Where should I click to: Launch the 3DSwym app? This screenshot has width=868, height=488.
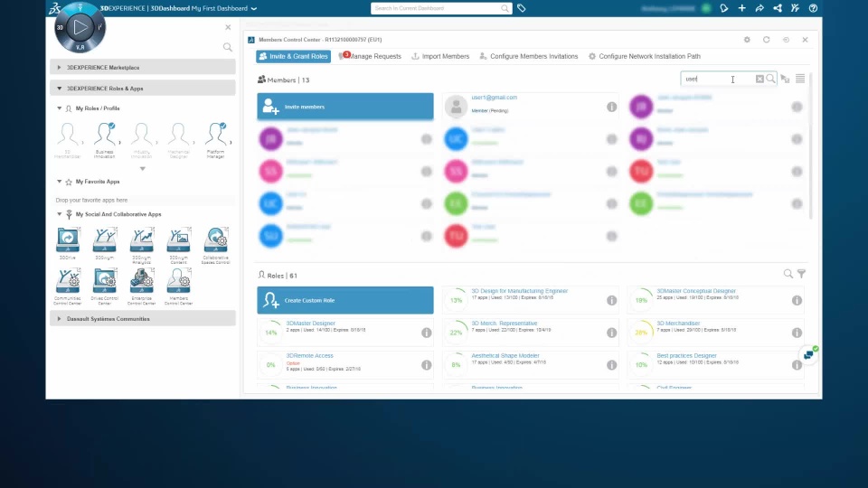[x=105, y=239]
